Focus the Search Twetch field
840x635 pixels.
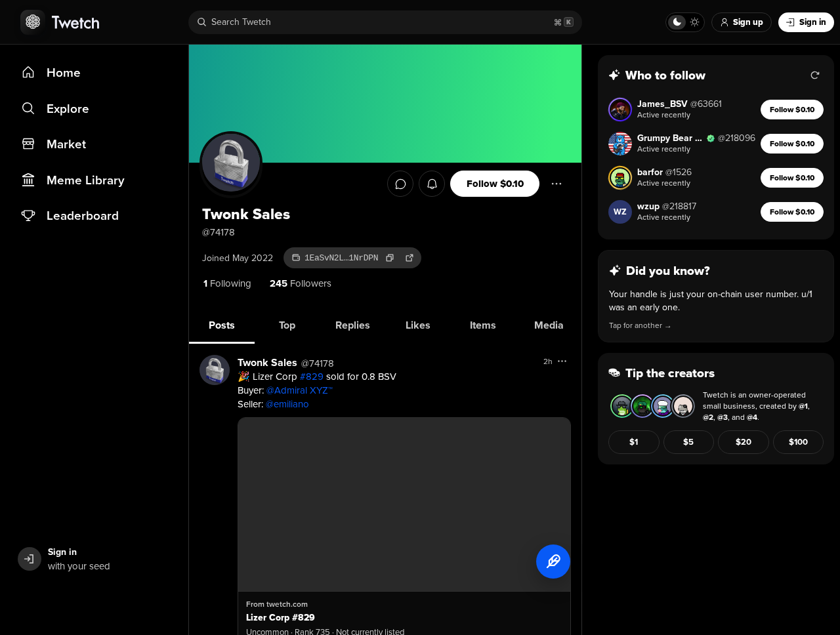click(385, 22)
